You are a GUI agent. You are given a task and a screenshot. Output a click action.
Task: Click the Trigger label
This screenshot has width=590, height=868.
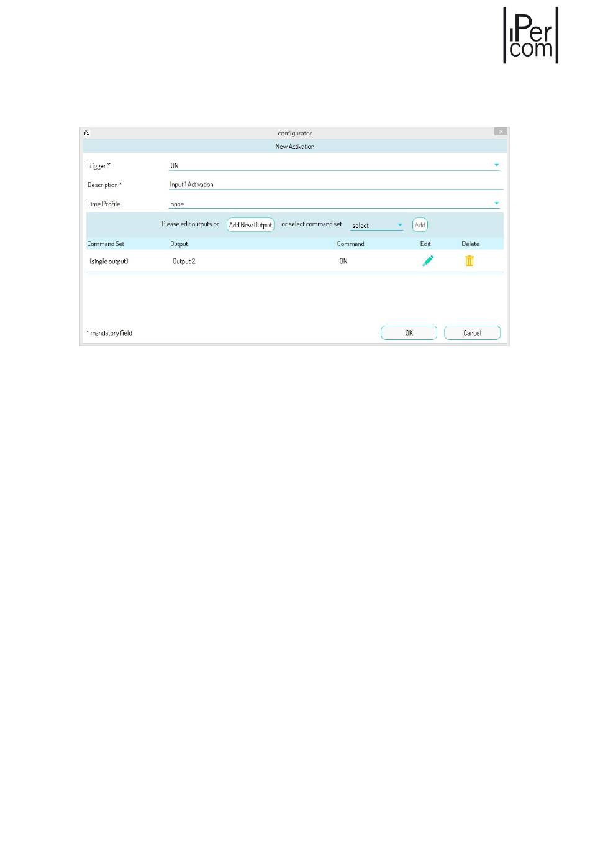click(x=99, y=166)
